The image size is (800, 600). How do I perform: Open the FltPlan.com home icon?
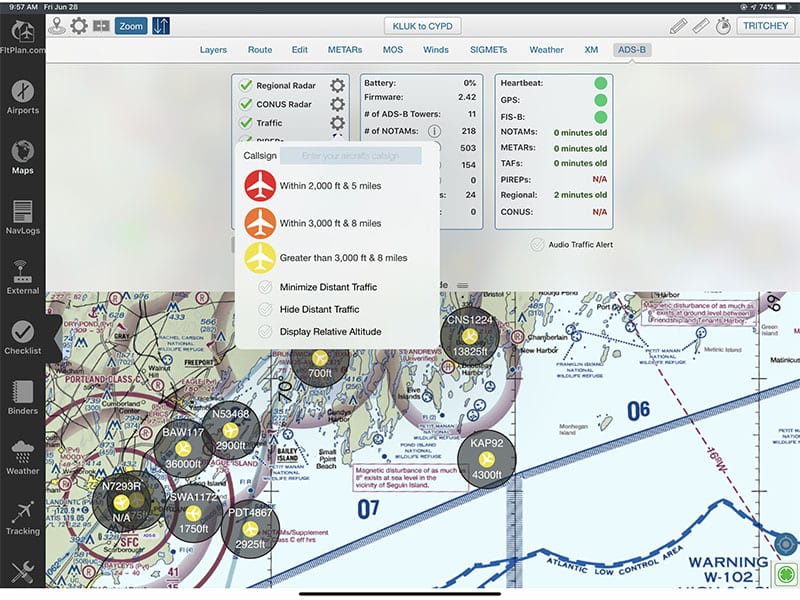tap(22, 36)
